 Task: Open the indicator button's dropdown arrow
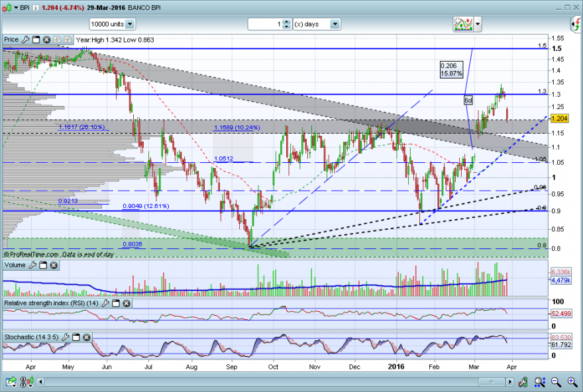(478, 24)
